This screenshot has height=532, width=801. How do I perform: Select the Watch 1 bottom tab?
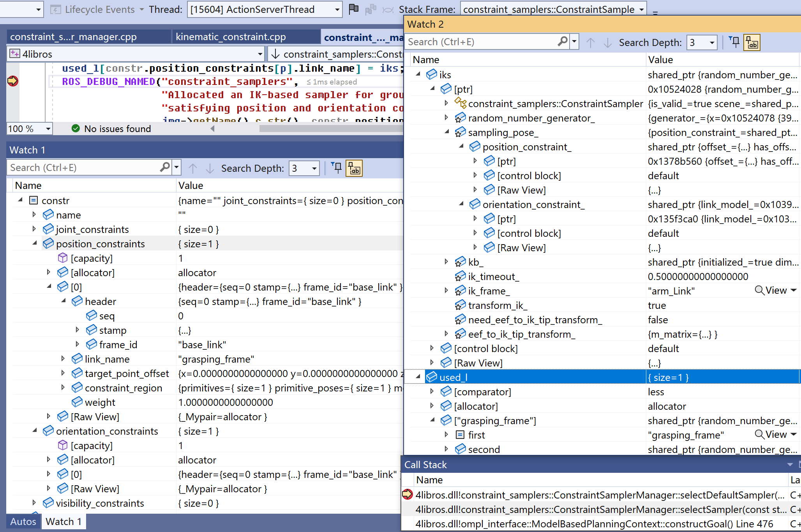pyautogui.click(x=64, y=521)
